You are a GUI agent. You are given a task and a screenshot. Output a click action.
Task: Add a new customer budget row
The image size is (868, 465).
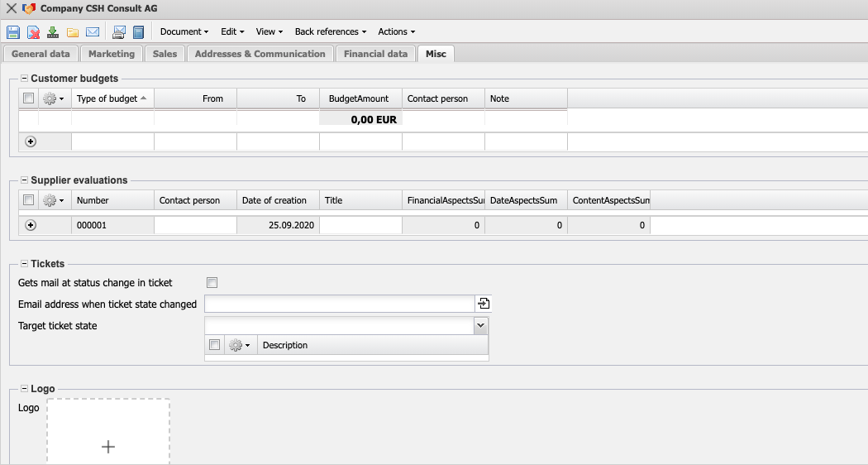31,141
